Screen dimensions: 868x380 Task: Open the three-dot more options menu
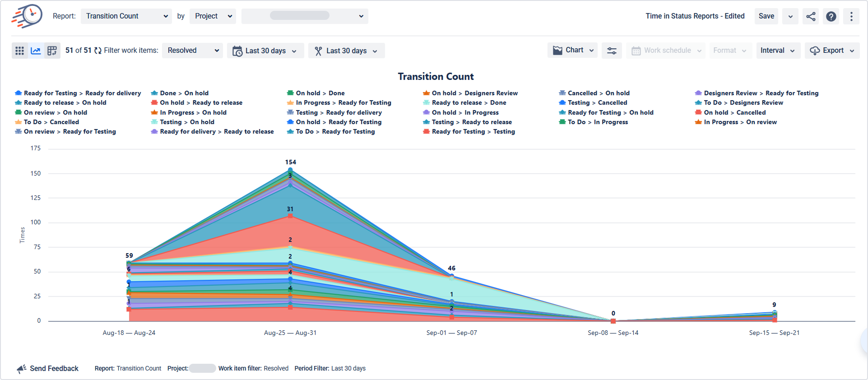pyautogui.click(x=851, y=16)
